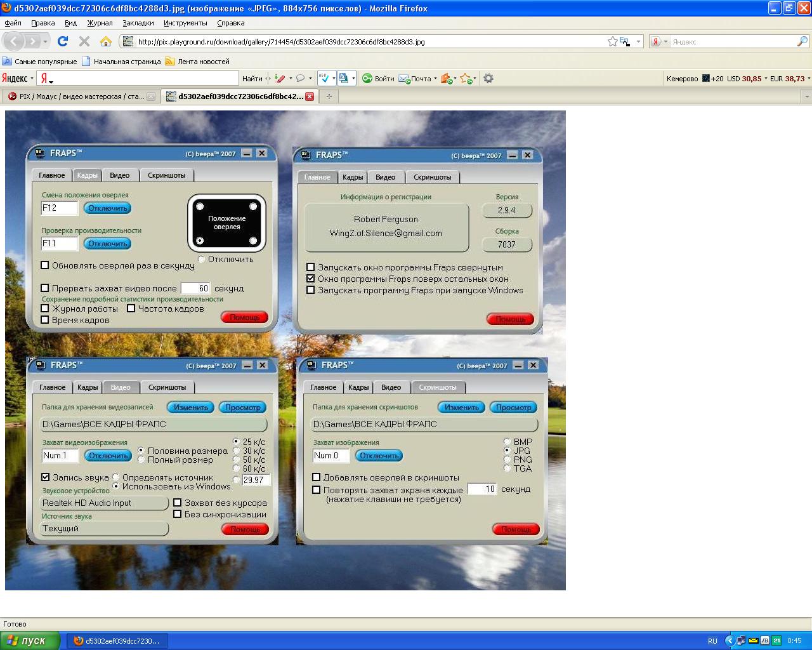This screenshot has width=812, height=650.
Task: Bookmark this page with the star icon
Action: coord(612,41)
